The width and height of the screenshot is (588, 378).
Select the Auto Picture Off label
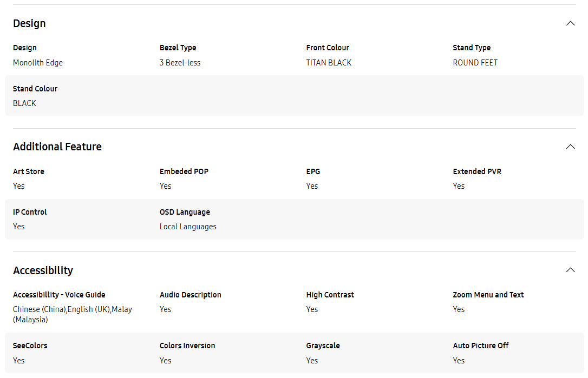pyautogui.click(x=480, y=346)
